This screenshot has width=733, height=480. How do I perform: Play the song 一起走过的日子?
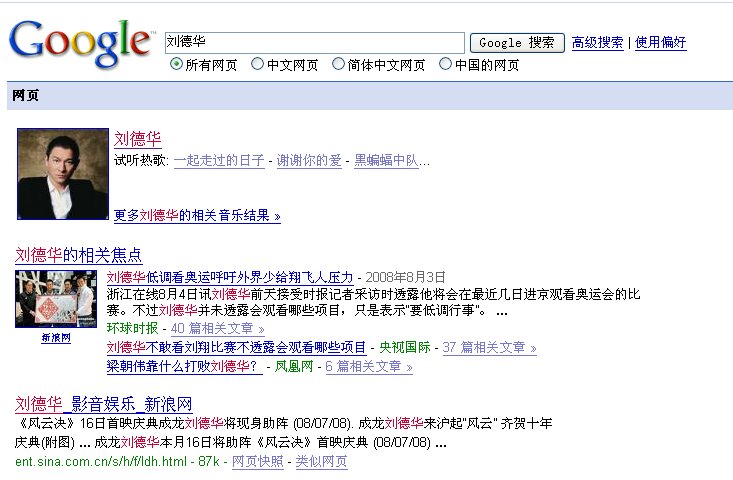pyautogui.click(x=219, y=161)
